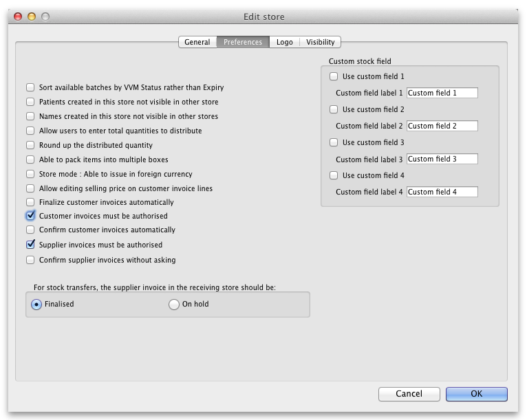Switch to the General tab

[197, 42]
